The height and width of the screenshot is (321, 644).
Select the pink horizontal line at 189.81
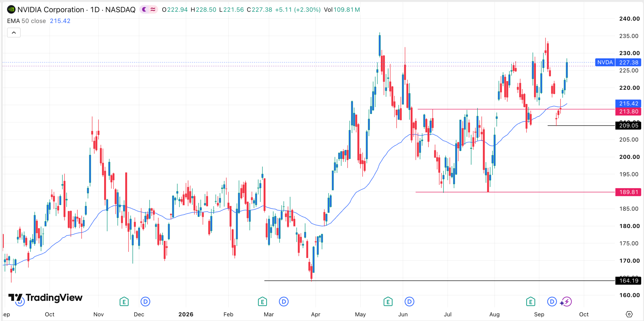coord(515,192)
